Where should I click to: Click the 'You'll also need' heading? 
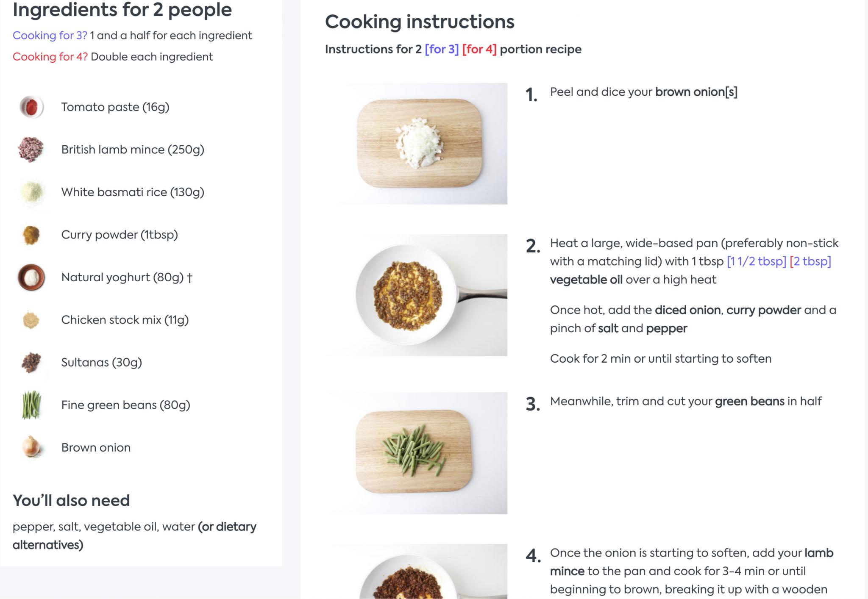pos(71,500)
